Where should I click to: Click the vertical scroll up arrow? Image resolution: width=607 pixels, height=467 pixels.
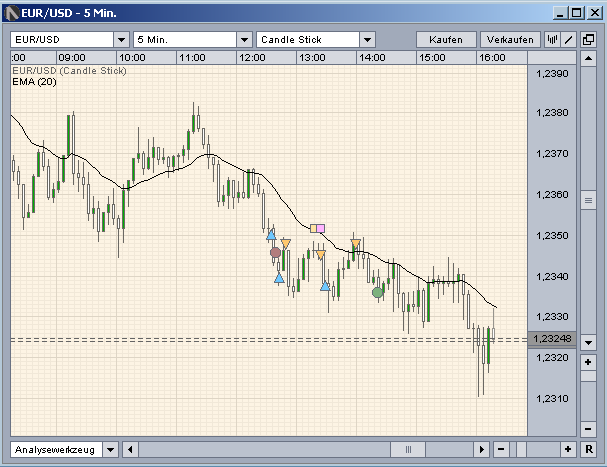[x=588, y=58]
